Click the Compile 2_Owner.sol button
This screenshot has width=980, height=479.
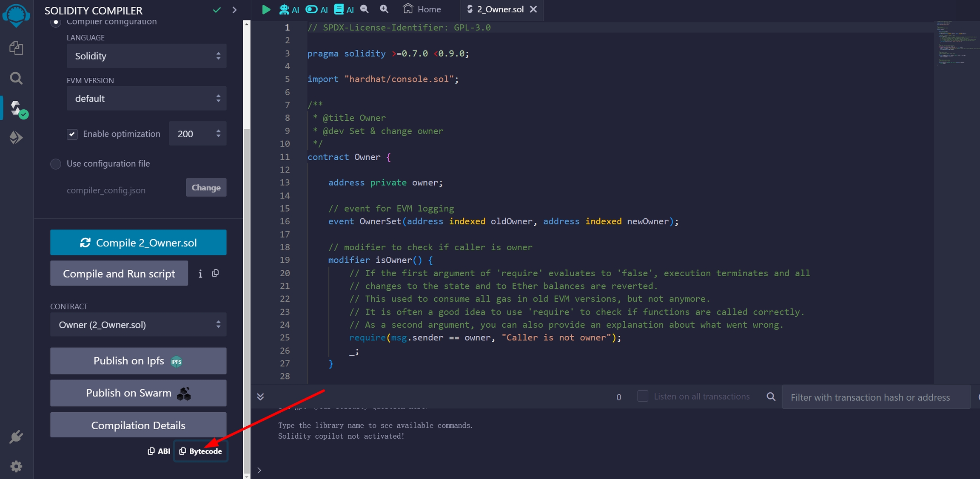138,243
